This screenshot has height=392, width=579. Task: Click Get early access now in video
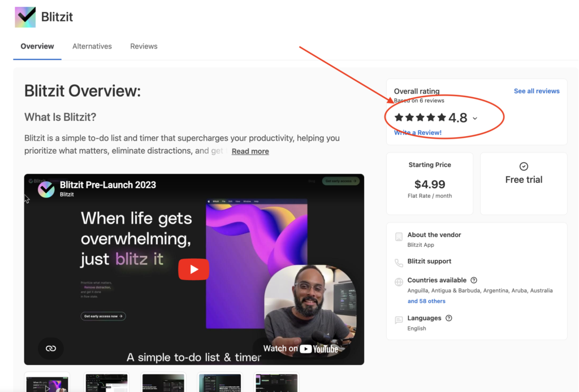pos(103,316)
